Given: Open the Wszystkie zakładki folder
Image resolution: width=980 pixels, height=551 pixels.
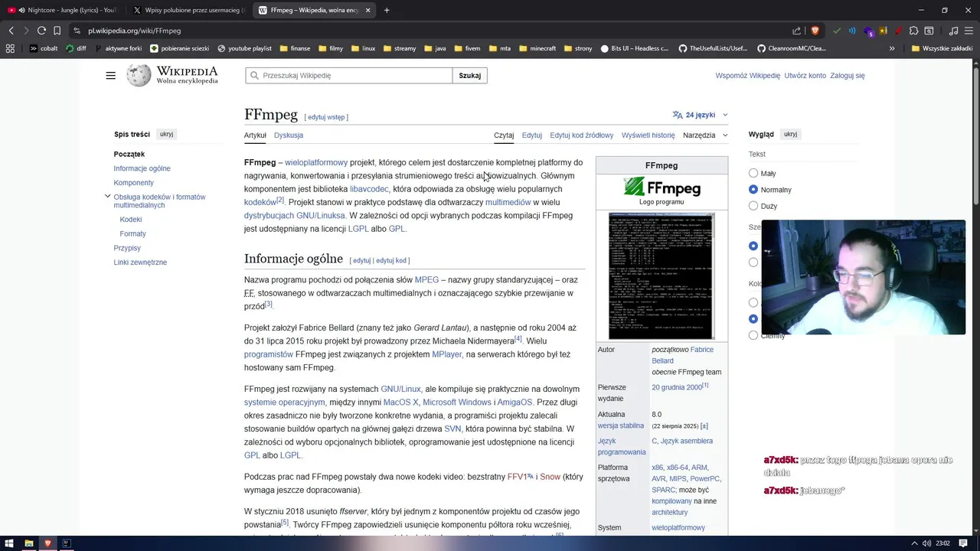Looking at the screenshot, I should pos(942,48).
